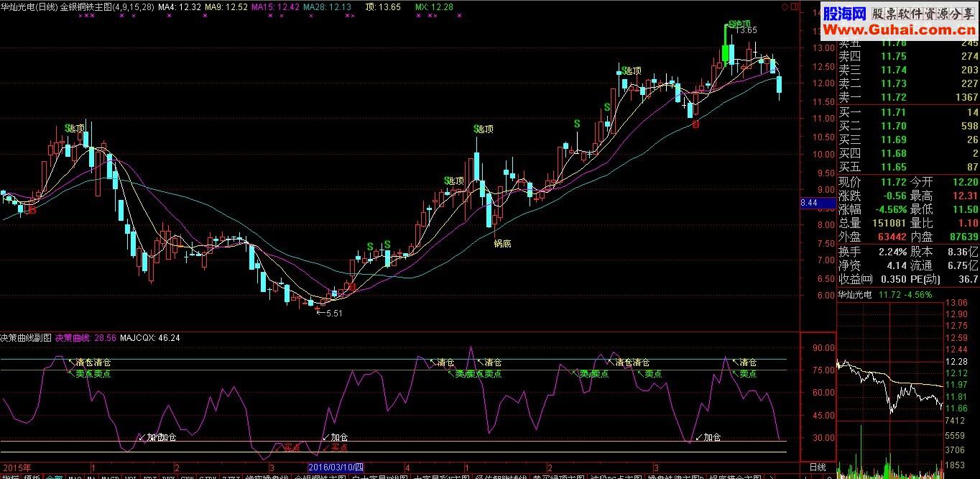Click the MA4: 12.32 indicator value

(180, 6)
